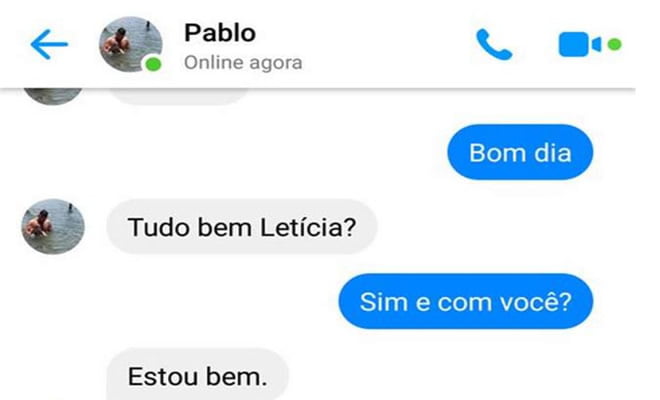Open Pablo's profile picture in the header

click(130, 44)
